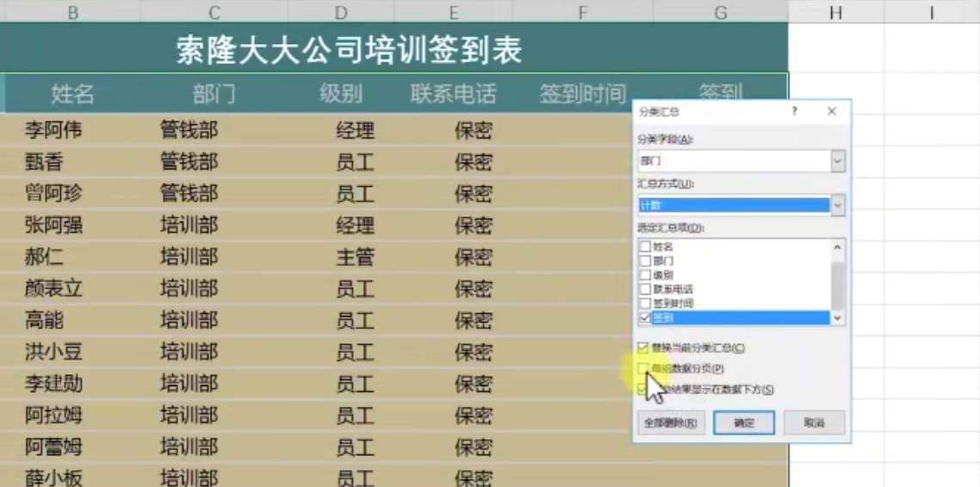Image resolution: width=980 pixels, height=487 pixels.
Task: Check 姓名 in the 选定汇总项 list
Action: 645,247
